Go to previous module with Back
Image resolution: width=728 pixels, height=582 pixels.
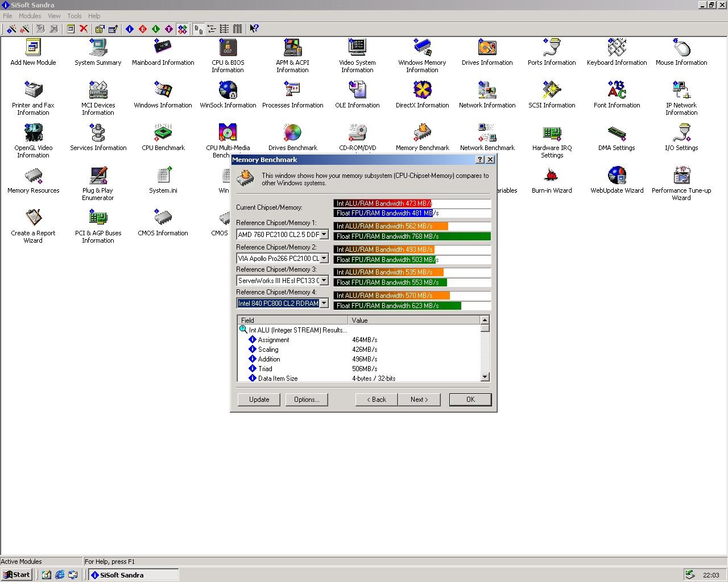pyautogui.click(x=377, y=400)
